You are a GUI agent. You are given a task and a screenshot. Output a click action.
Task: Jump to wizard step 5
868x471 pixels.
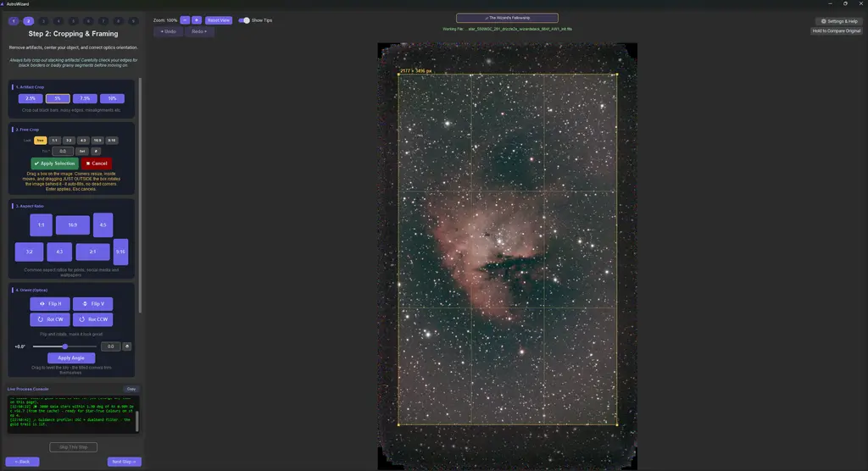pos(73,21)
